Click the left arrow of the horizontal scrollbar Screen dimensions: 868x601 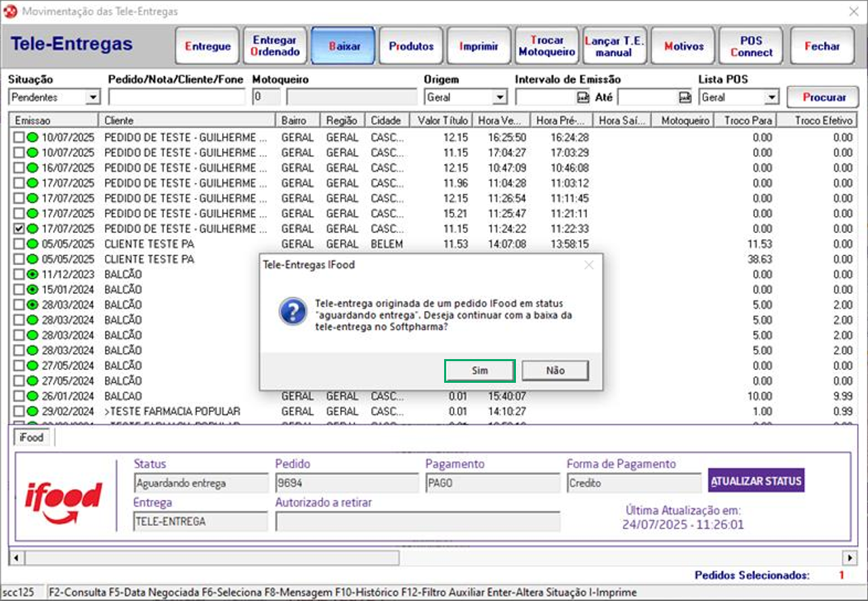tap(16, 558)
